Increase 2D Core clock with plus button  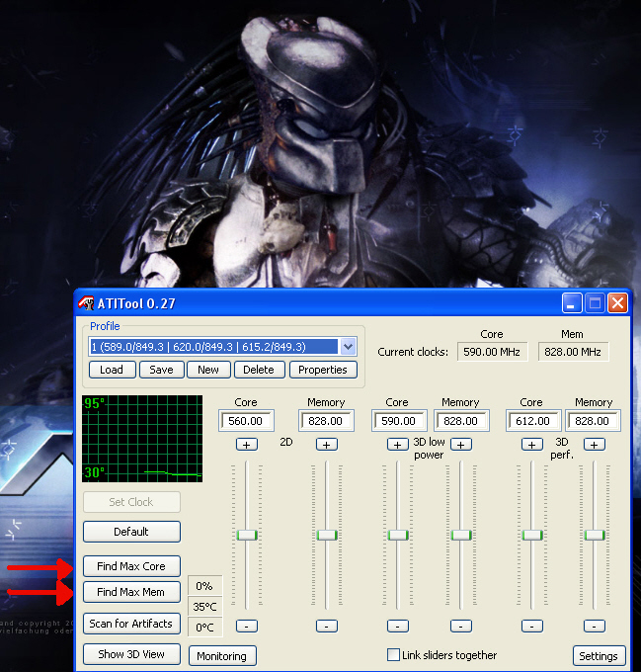[x=247, y=445]
